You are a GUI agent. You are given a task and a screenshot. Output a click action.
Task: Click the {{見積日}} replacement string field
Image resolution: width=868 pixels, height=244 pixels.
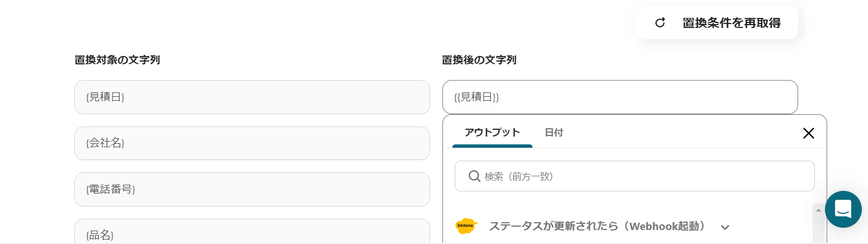[620, 97]
